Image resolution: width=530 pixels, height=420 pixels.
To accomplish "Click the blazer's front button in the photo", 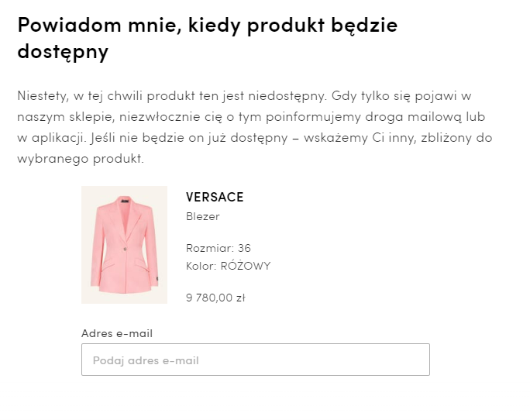I will (125, 249).
